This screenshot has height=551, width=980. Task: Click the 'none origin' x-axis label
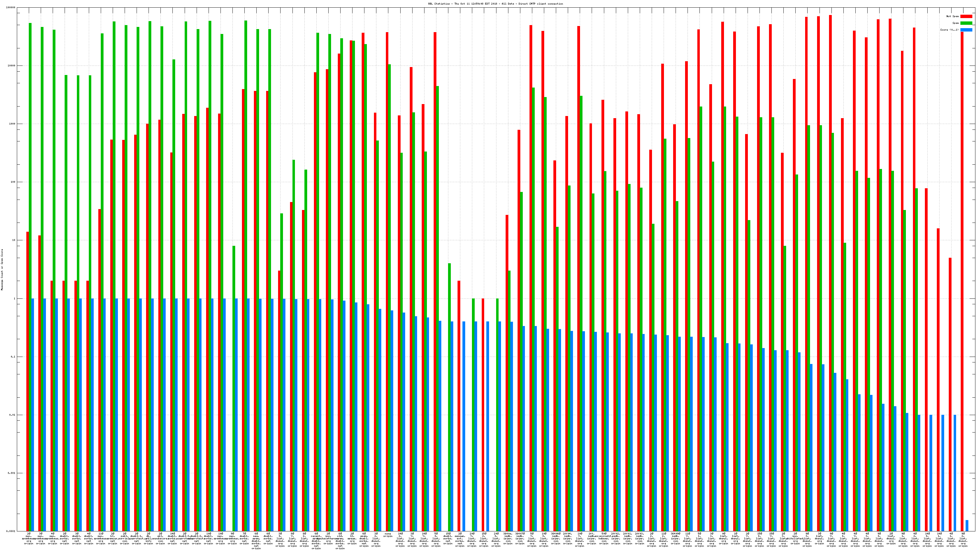coord(388,535)
